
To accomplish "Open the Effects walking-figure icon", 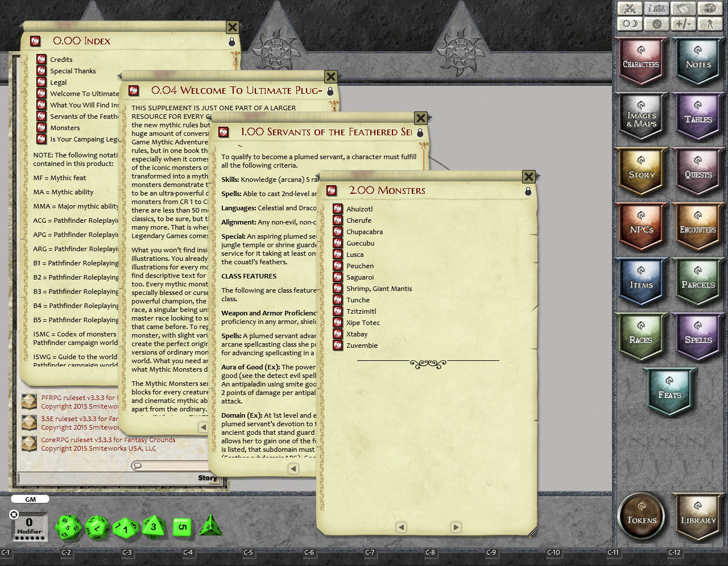I will (x=709, y=24).
